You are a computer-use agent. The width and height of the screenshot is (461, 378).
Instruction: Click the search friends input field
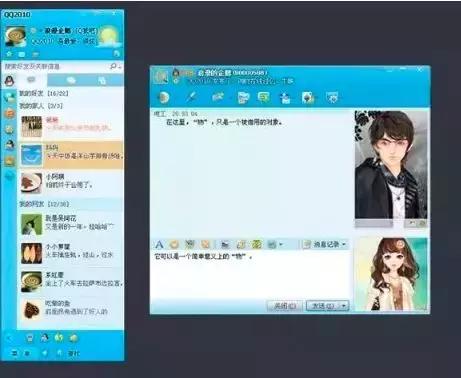(56, 67)
